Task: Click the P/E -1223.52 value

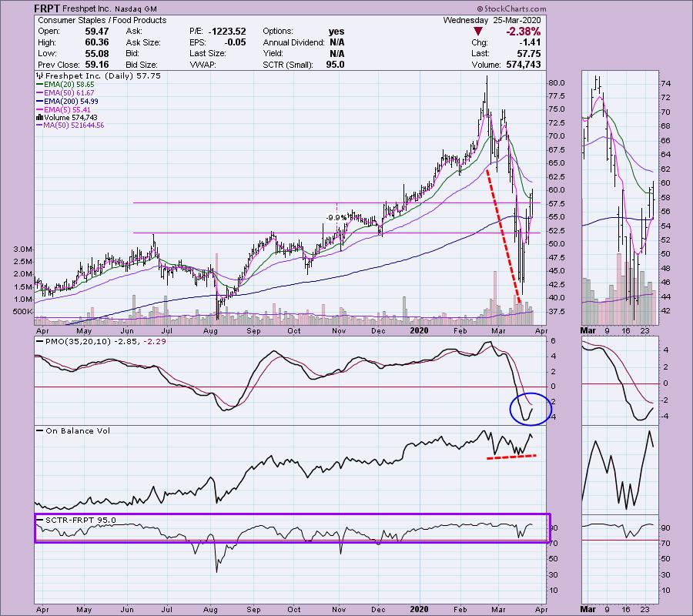Action: coord(227,32)
